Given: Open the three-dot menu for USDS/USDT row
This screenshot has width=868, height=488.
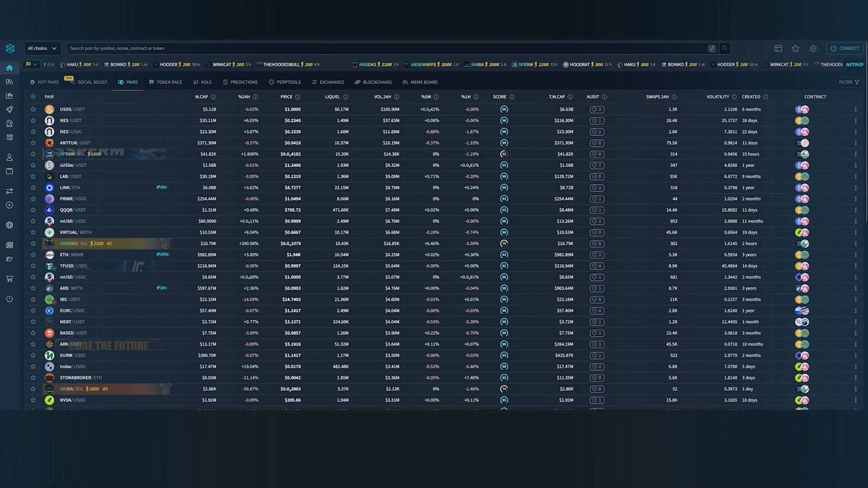Looking at the screenshot, I should tap(856, 109).
